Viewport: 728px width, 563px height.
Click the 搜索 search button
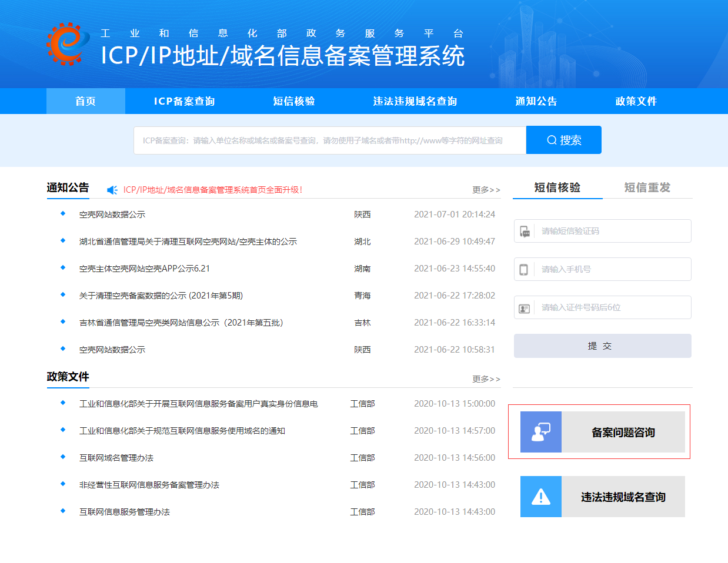coord(563,140)
